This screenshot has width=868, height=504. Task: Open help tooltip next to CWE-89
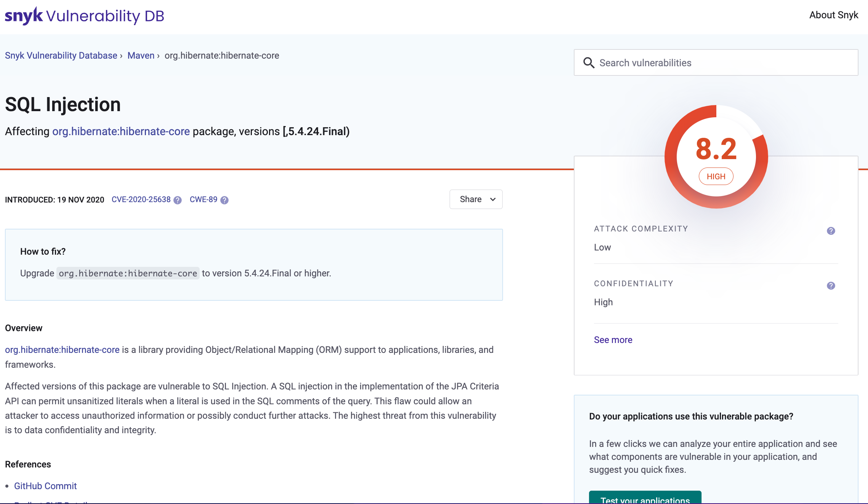coord(224,200)
